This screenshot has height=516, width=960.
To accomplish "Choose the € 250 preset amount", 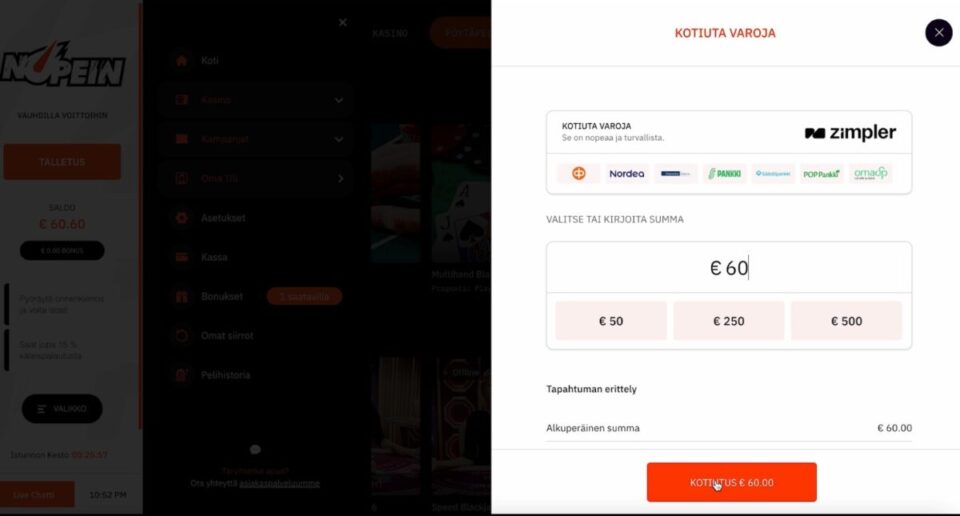I will tap(728, 321).
